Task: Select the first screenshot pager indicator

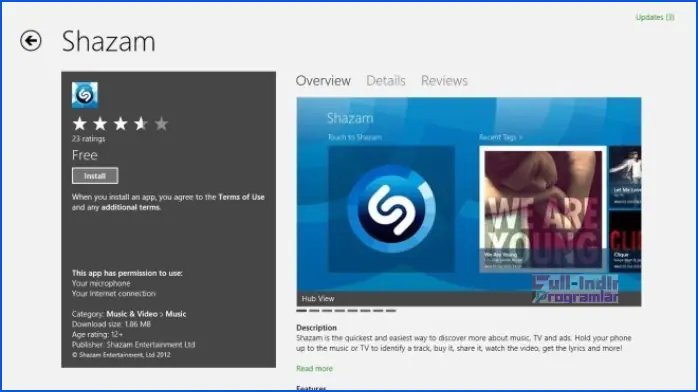Action: tap(301, 311)
